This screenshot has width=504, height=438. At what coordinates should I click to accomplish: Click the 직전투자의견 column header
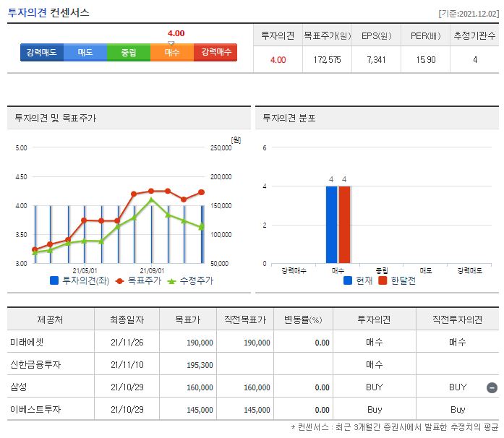[x=458, y=319]
